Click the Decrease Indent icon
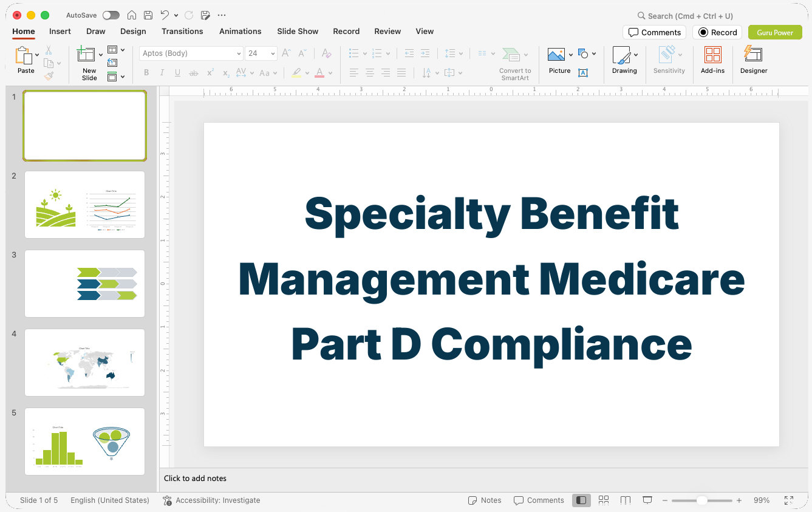The width and height of the screenshot is (812, 512). point(409,53)
